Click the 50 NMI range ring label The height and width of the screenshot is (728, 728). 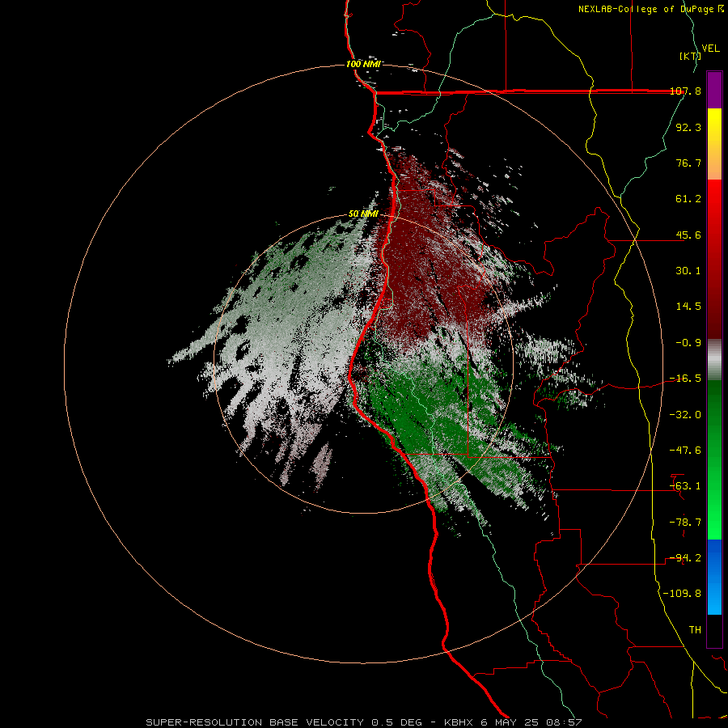click(x=363, y=214)
